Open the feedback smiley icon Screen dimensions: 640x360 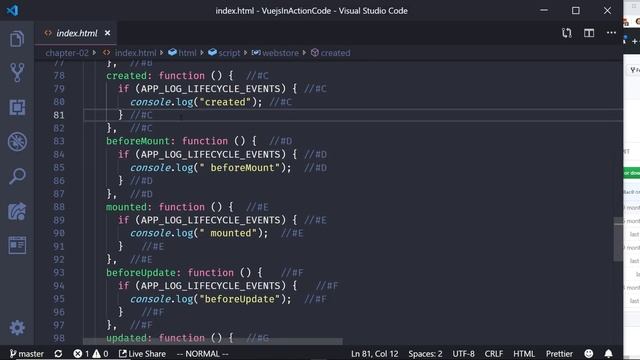click(589, 353)
